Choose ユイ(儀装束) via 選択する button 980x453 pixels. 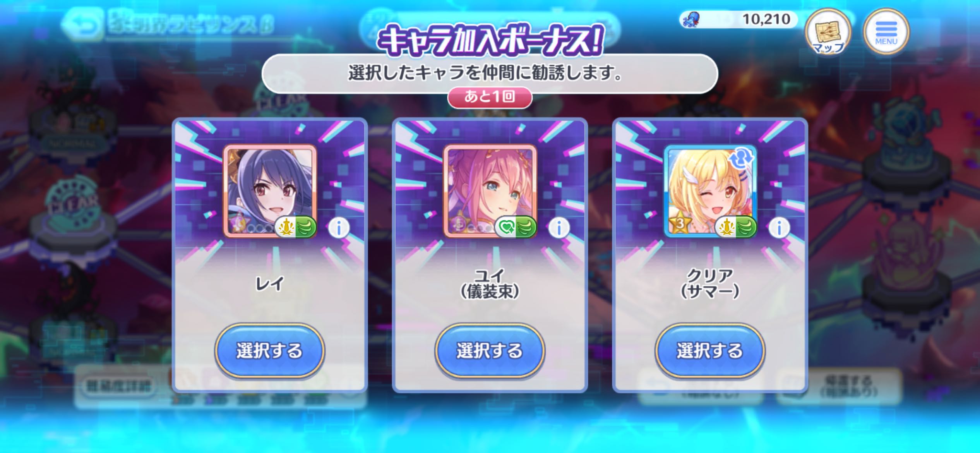click(490, 351)
